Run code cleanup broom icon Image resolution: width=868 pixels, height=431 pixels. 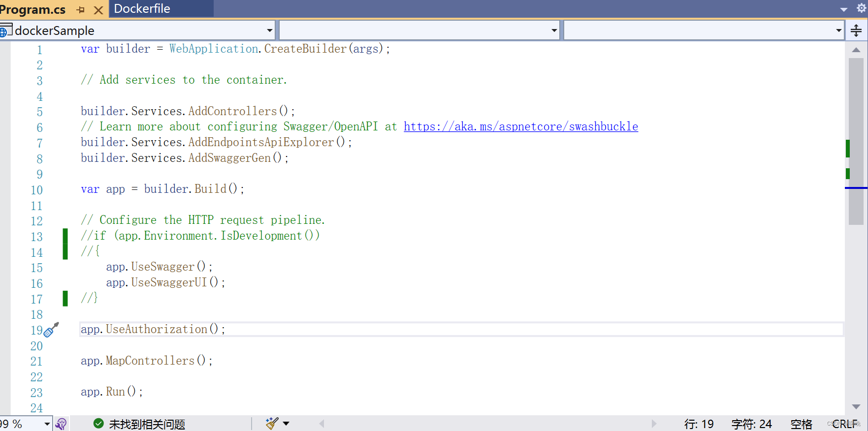point(272,423)
